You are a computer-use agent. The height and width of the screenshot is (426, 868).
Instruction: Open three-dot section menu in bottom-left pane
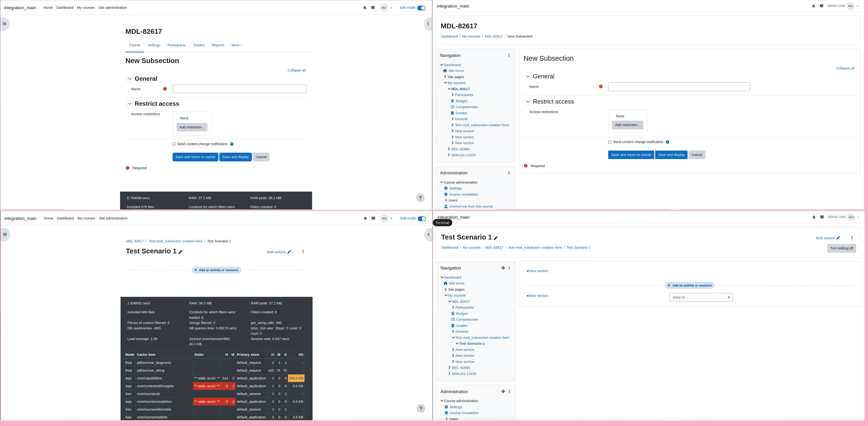(303, 252)
